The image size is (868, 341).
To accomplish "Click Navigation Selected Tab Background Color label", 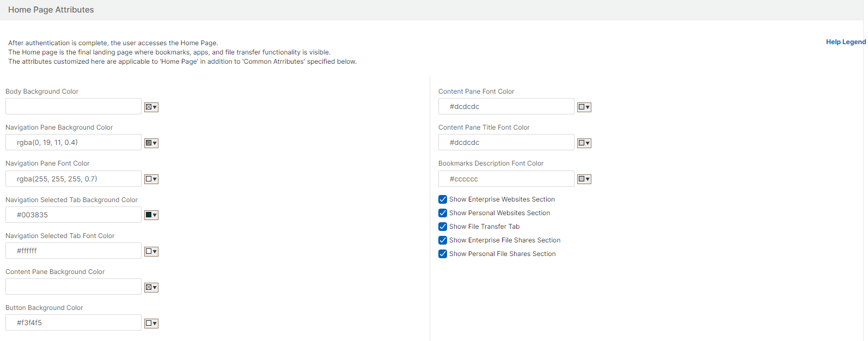I will click(72, 200).
